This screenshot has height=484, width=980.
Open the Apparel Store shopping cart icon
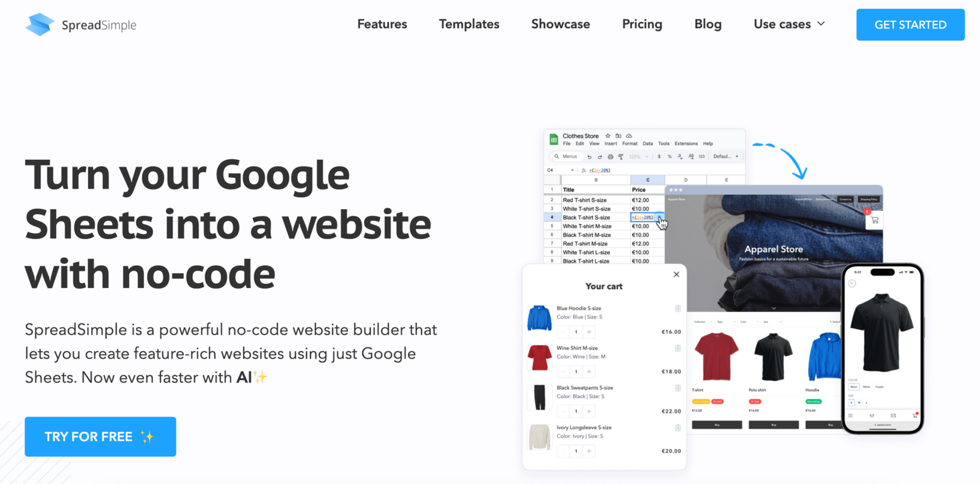click(x=874, y=220)
